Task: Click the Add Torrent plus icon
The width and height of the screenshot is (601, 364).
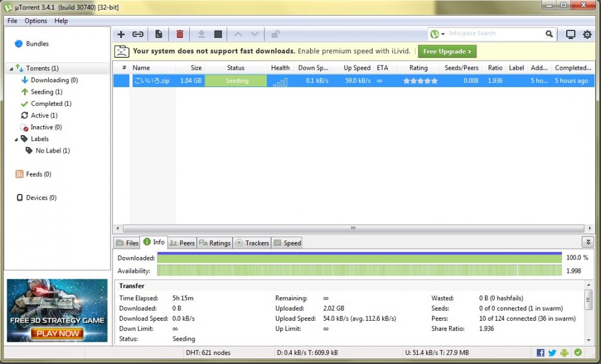Action: (x=121, y=34)
